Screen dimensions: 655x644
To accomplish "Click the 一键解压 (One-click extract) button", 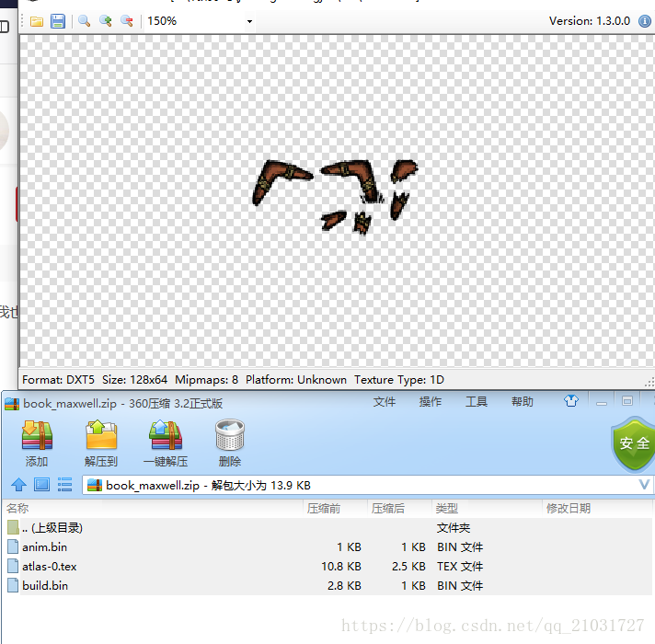I will [166, 443].
